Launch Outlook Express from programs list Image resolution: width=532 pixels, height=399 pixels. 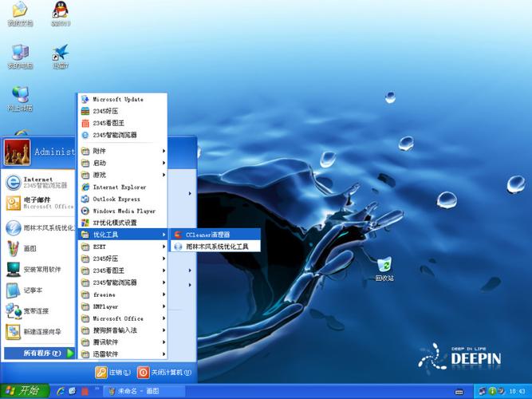(123, 199)
